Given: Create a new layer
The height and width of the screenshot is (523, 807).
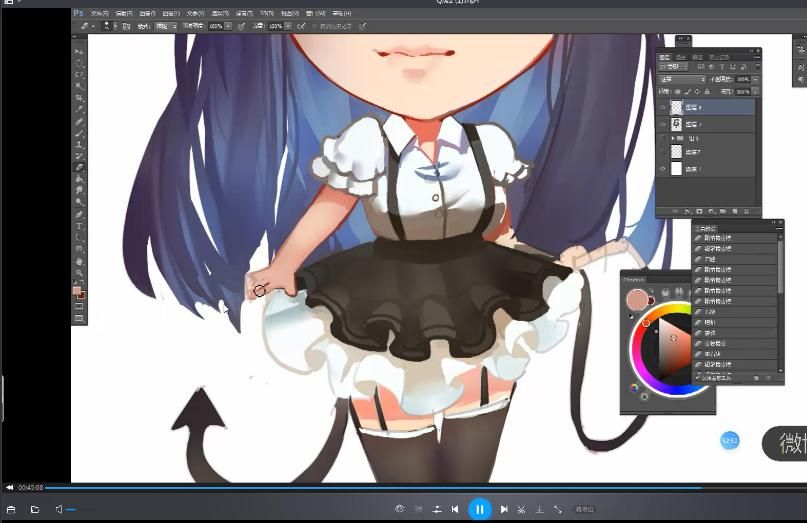Looking at the screenshot, I should [x=734, y=212].
